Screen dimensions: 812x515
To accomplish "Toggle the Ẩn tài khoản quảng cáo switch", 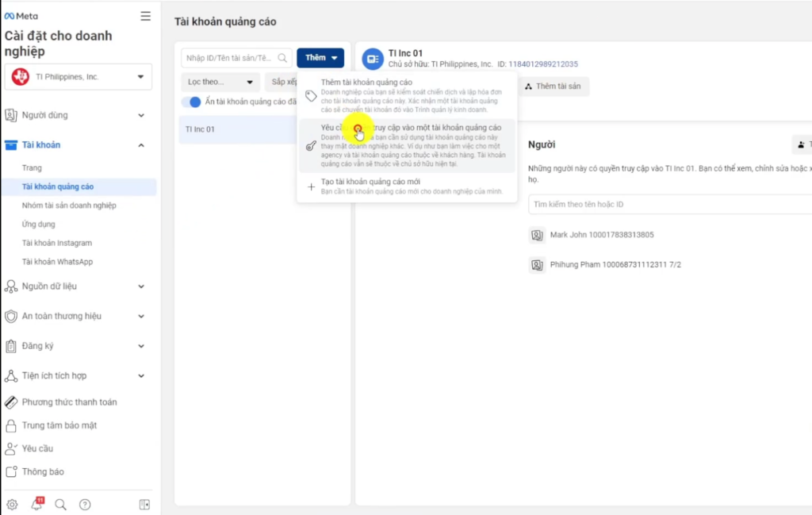I will (191, 102).
